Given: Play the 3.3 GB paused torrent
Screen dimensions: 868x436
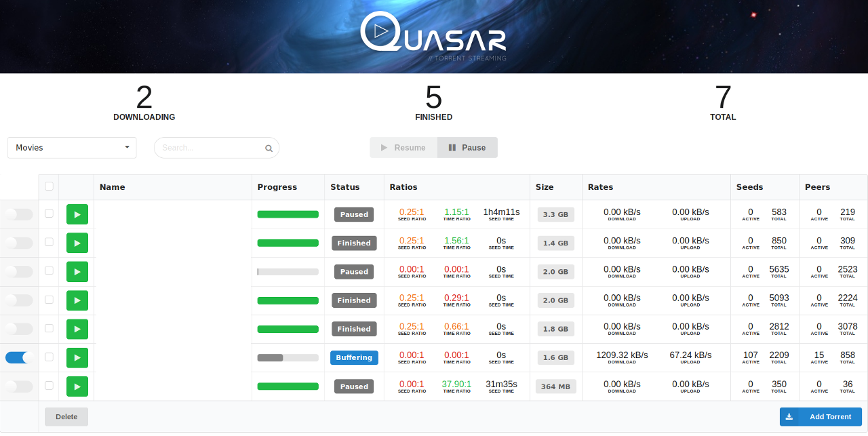Looking at the screenshot, I should click(x=77, y=214).
